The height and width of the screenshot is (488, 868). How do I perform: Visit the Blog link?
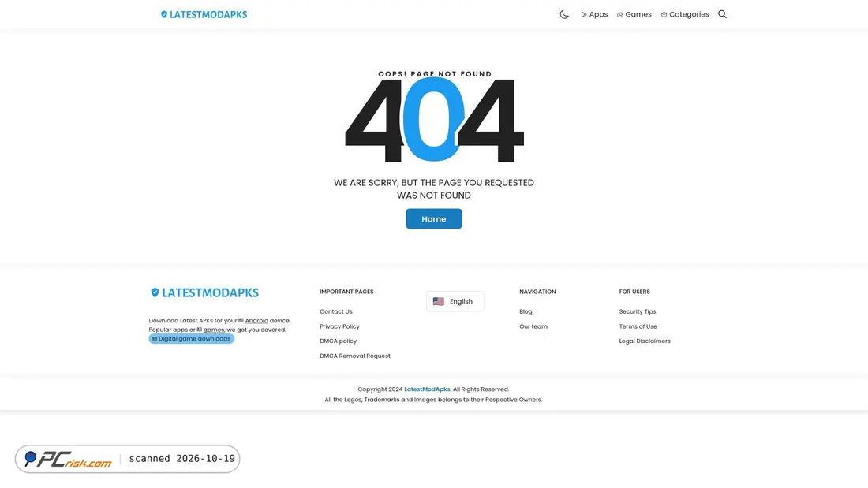[x=526, y=311]
